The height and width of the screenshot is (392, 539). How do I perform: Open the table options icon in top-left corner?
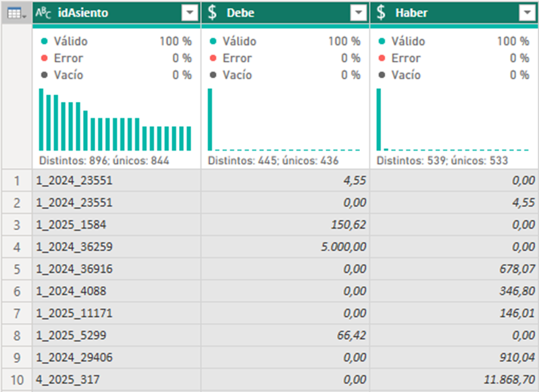(x=15, y=13)
